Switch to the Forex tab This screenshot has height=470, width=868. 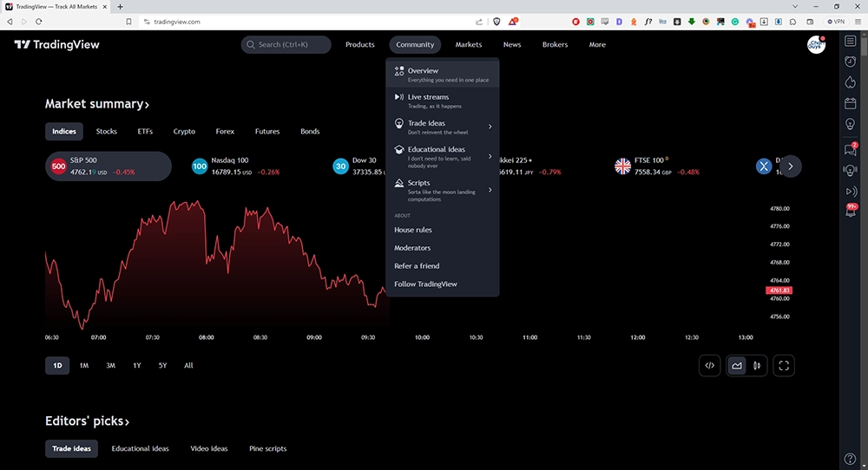click(225, 132)
